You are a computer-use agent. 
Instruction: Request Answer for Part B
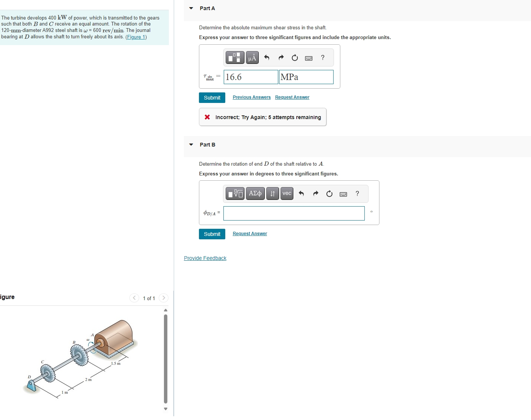pyautogui.click(x=250, y=234)
